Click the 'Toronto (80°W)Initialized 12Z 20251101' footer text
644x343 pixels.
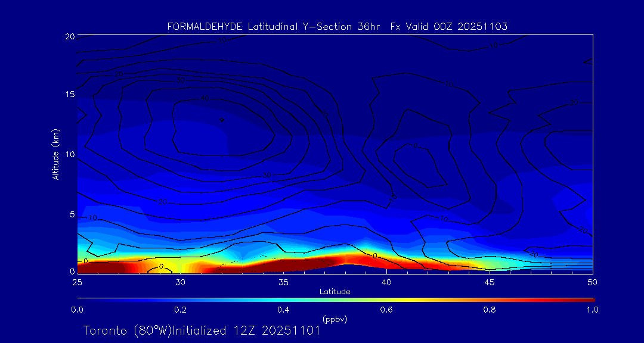pos(202,330)
